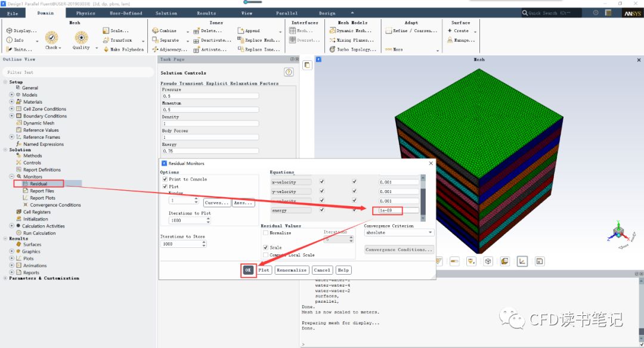Switch to Physics ribbon tab
This screenshot has width=644, height=348.
coord(85,13)
